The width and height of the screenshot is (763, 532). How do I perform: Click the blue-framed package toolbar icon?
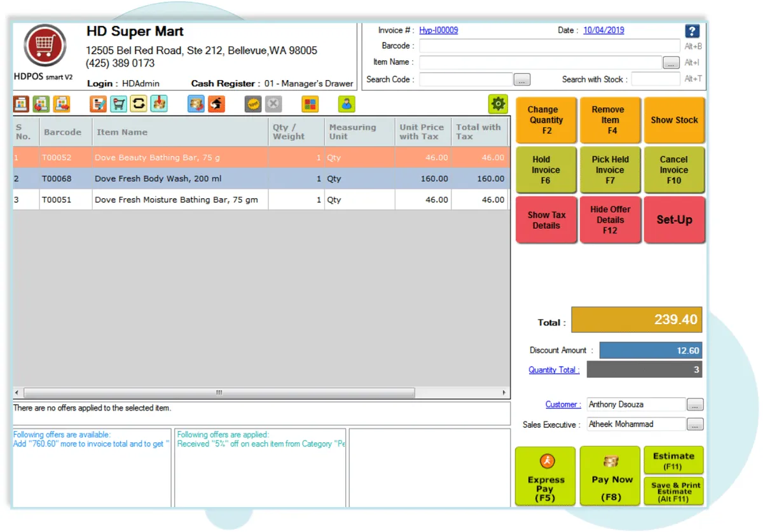pyautogui.click(x=196, y=104)
